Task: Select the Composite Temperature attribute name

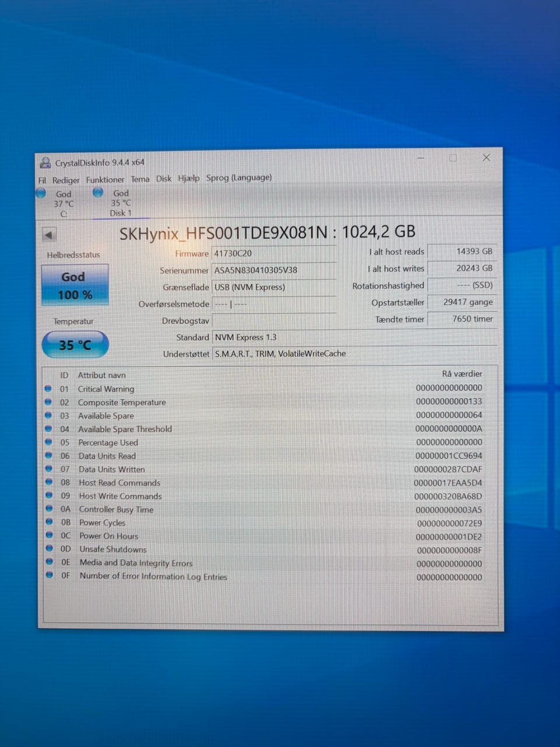Action: tap(122, 403)
